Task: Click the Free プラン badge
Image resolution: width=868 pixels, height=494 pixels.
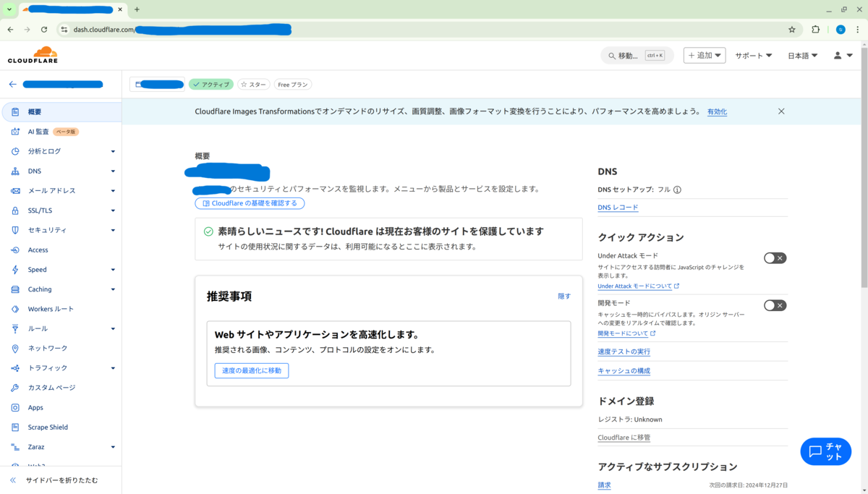Action: click(293, 85)
